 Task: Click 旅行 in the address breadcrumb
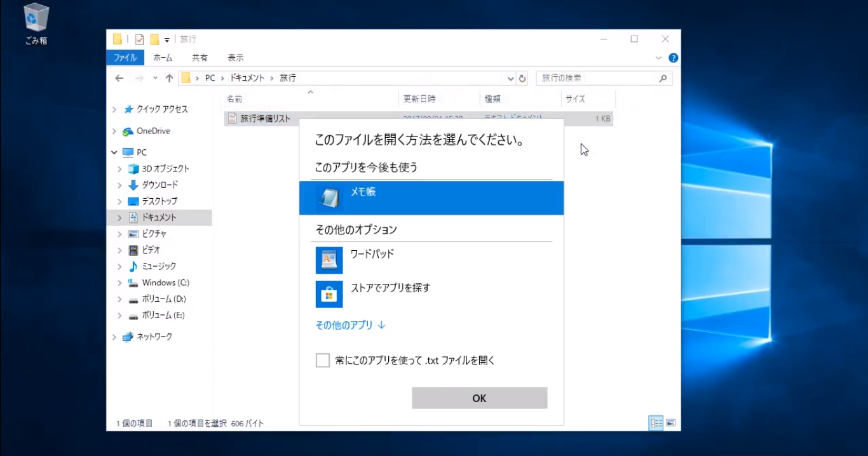tap(288, 78)
